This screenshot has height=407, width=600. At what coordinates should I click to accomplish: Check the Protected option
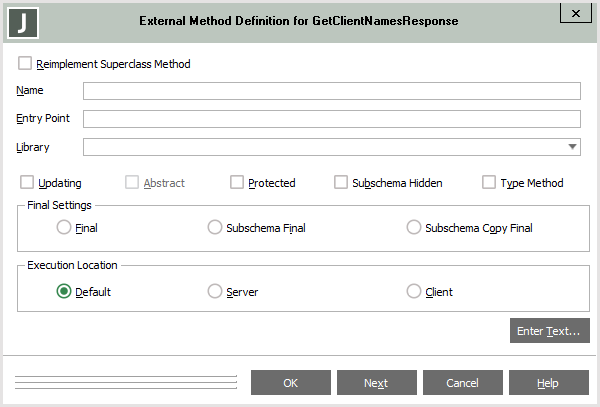tap(237, 183)
